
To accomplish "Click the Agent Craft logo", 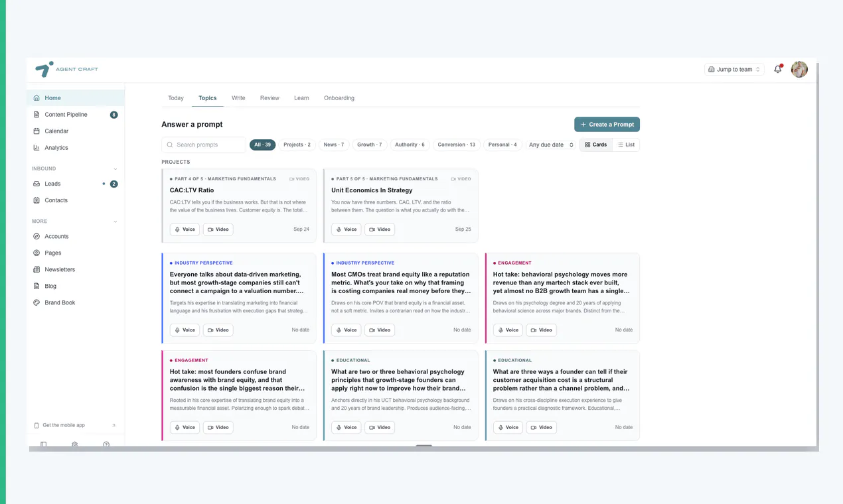I will [66, 69].
